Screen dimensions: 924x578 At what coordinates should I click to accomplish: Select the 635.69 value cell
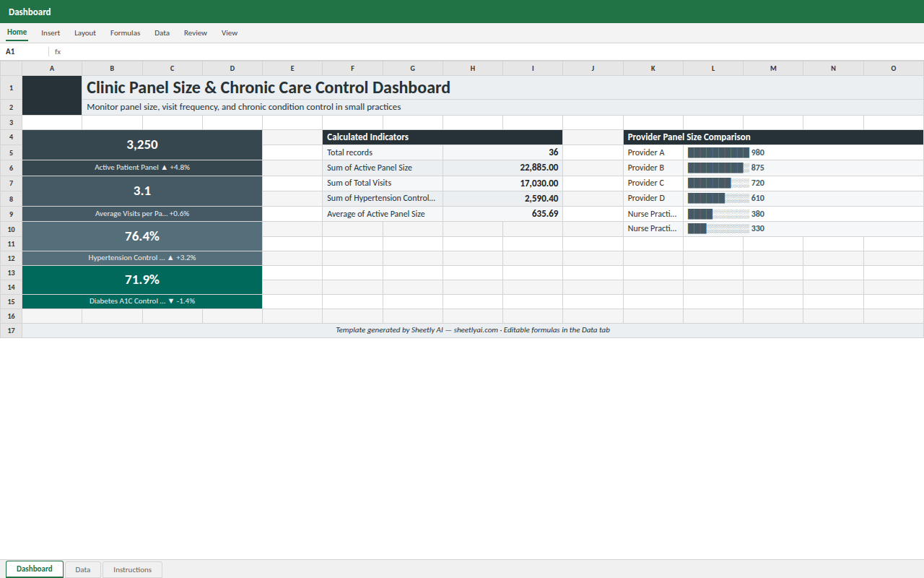pos(502,214)
